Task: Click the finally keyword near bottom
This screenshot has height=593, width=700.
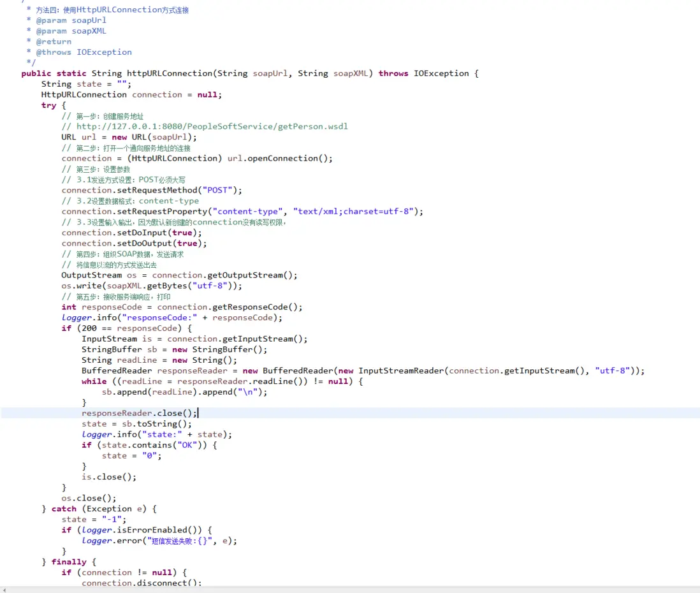Action: coord(68,562)
